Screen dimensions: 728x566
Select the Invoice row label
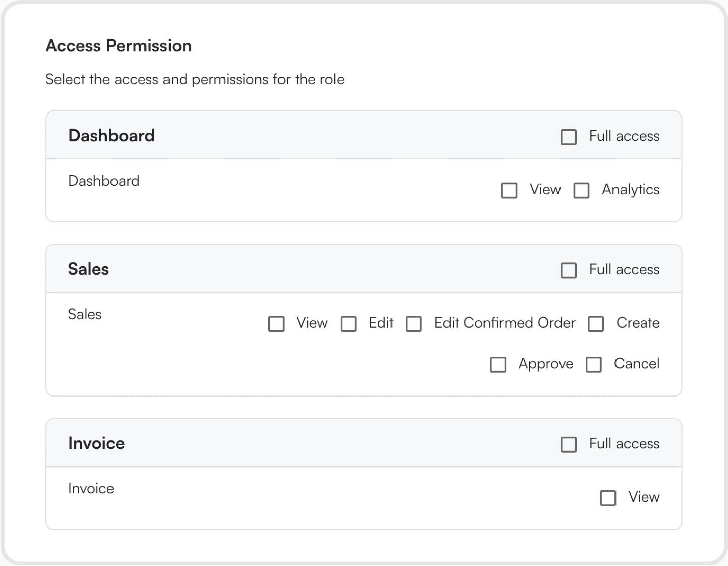click(91, 488)
